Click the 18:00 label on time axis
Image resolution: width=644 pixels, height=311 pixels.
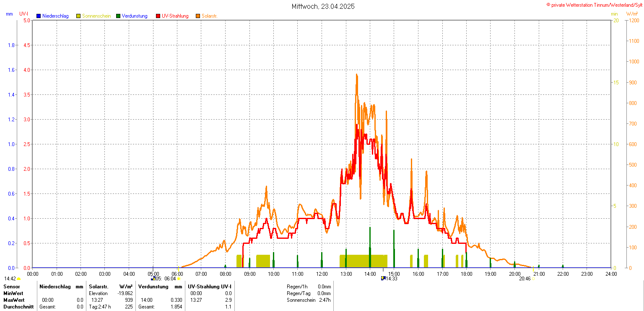tap(466, 274)
